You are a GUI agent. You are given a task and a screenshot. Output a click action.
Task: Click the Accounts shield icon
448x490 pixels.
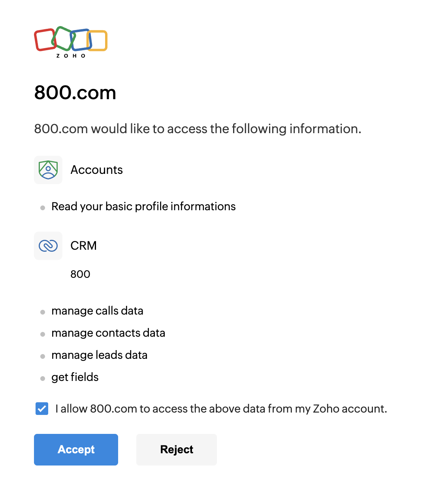[48, 170]
